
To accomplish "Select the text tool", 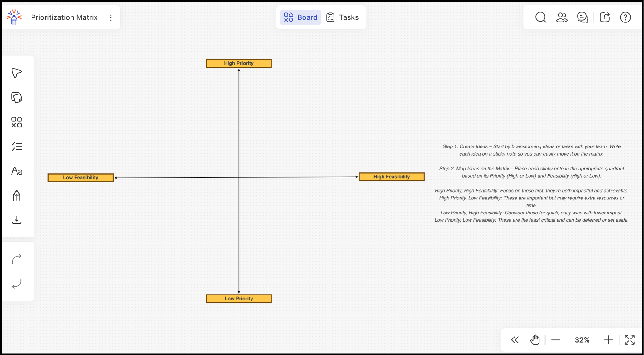I will coord(17,171).
